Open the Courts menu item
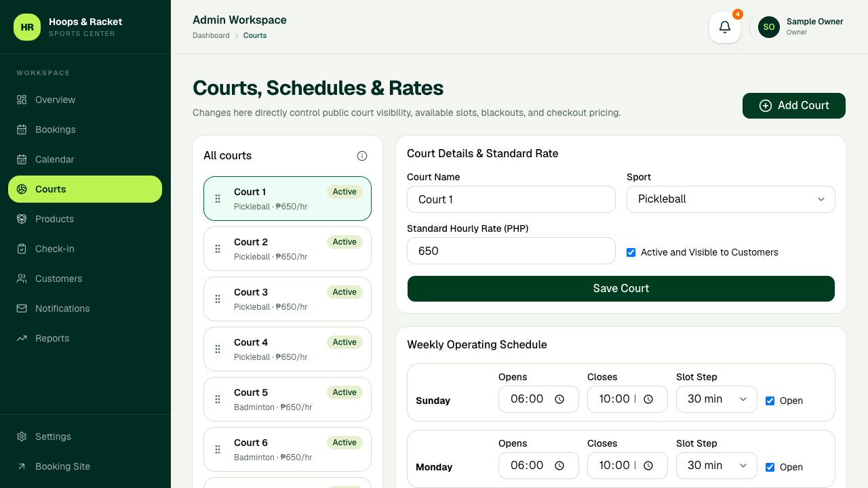Screen dimensions: 868x488 [85, 189]
